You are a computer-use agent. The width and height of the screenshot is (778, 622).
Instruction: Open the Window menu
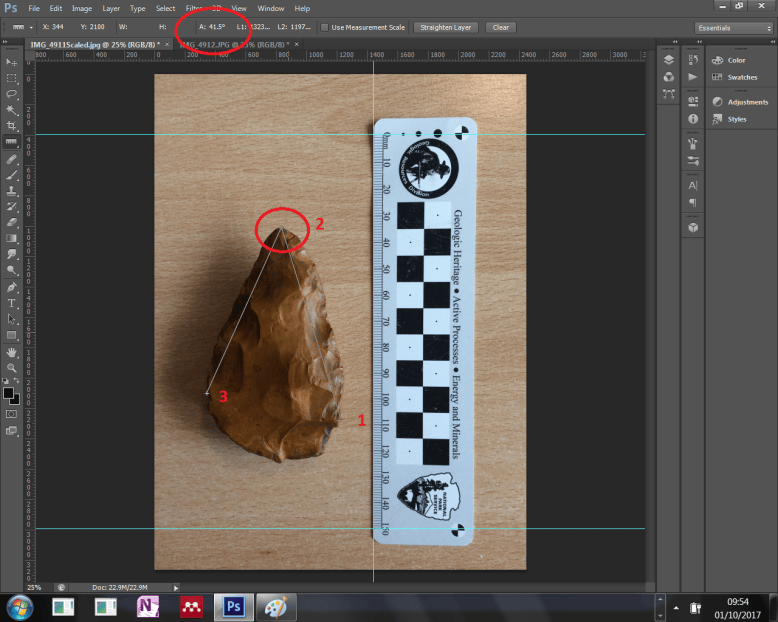tap(270, 8)
